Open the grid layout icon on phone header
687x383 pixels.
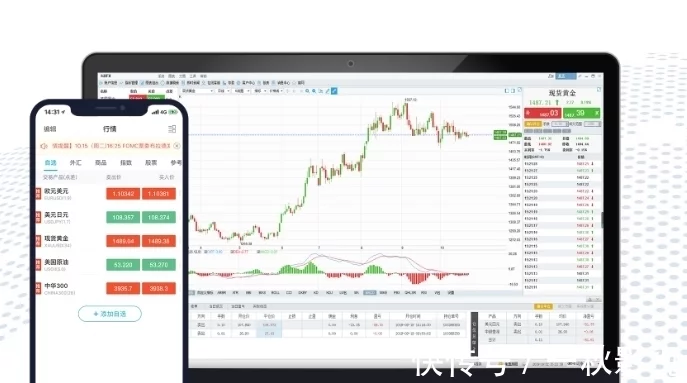[172, 129]
